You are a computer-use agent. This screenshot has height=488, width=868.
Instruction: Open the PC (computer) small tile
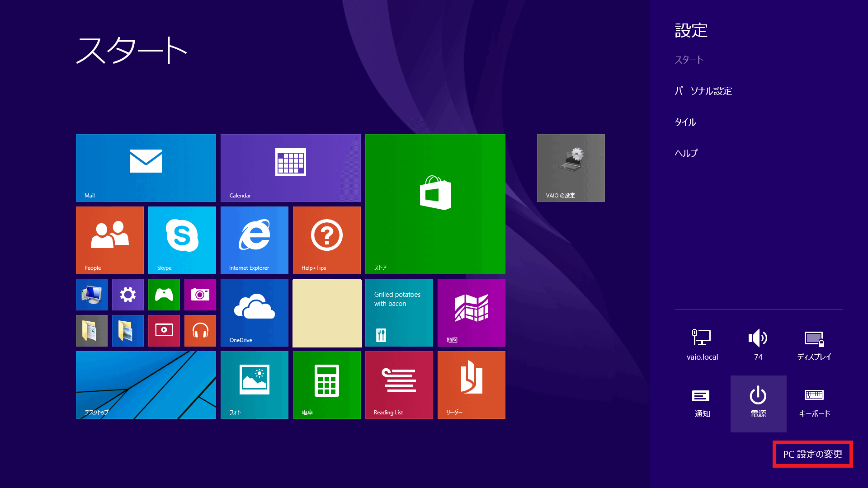[x=92, y=295]
